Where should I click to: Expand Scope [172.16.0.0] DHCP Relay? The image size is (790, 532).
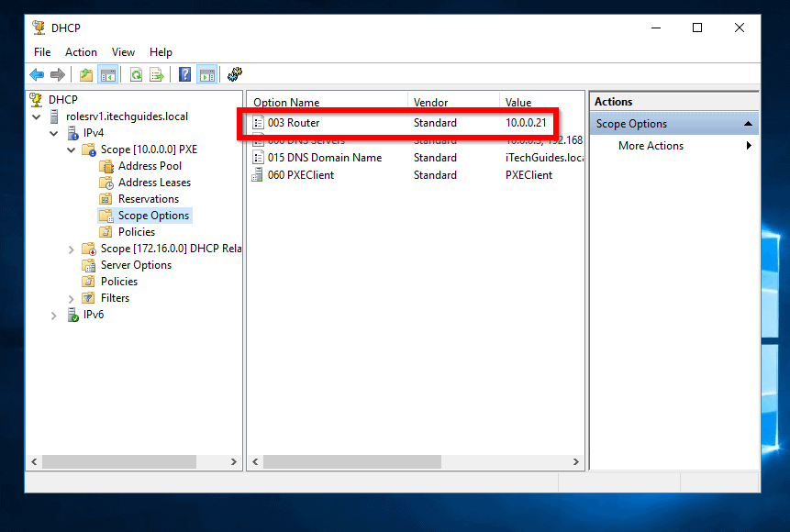pyautogui.click(x=72, y=248)
